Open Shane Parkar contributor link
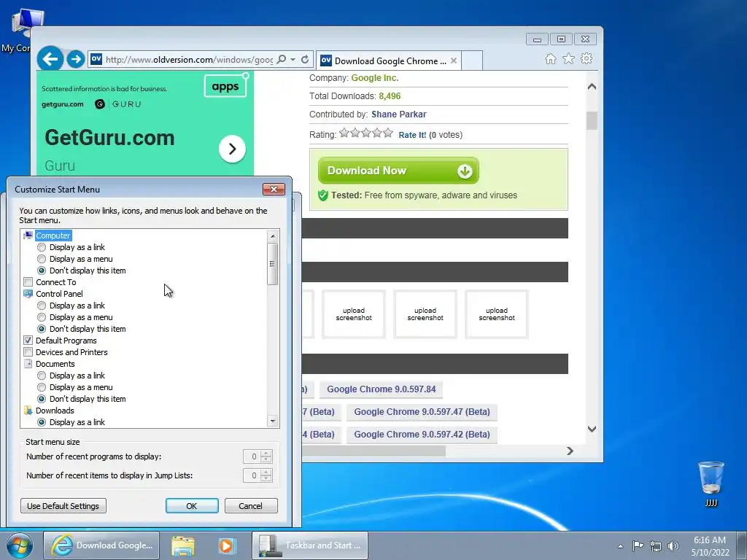 (399, 114)
